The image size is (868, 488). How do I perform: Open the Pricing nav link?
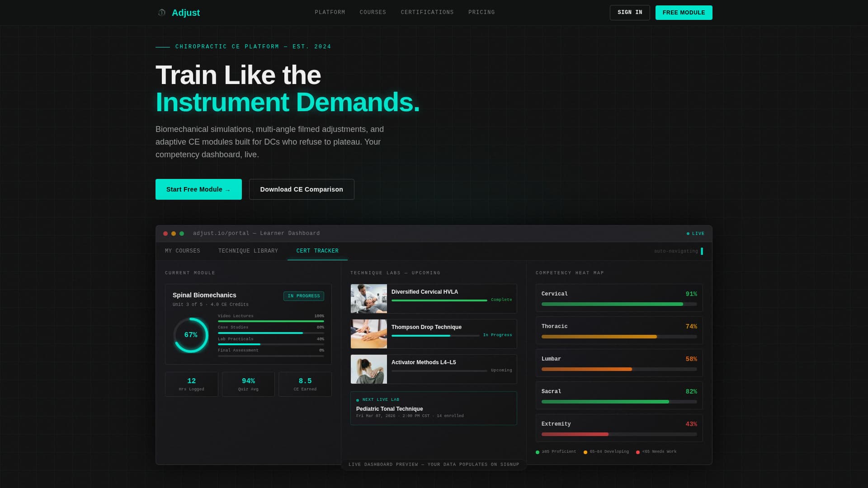481,13
